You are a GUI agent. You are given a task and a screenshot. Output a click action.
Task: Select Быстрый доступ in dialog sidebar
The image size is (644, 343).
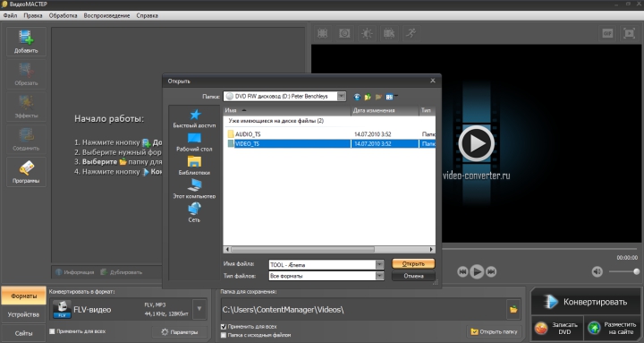coord(194,118)
